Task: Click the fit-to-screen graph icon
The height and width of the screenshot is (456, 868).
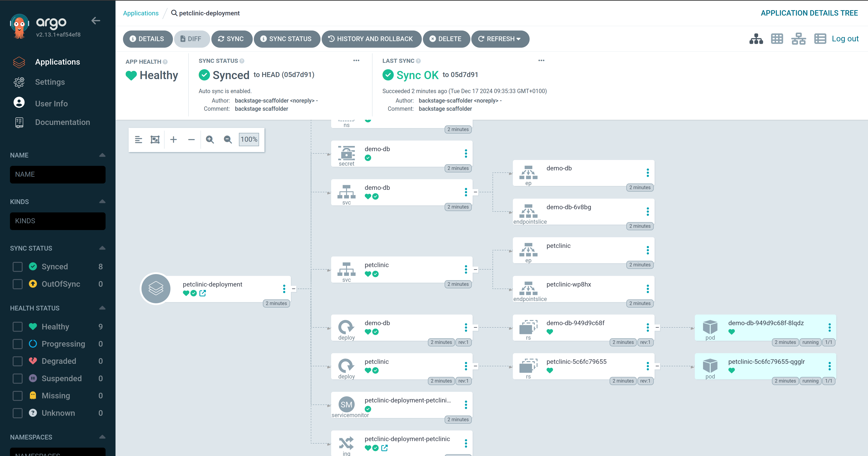Action: click(x=155, y=139)
